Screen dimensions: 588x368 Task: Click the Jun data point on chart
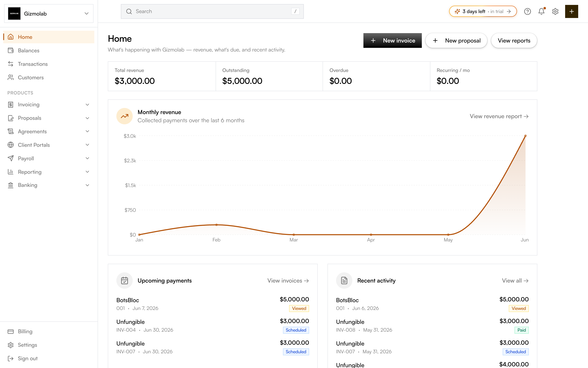coord(526,136)
